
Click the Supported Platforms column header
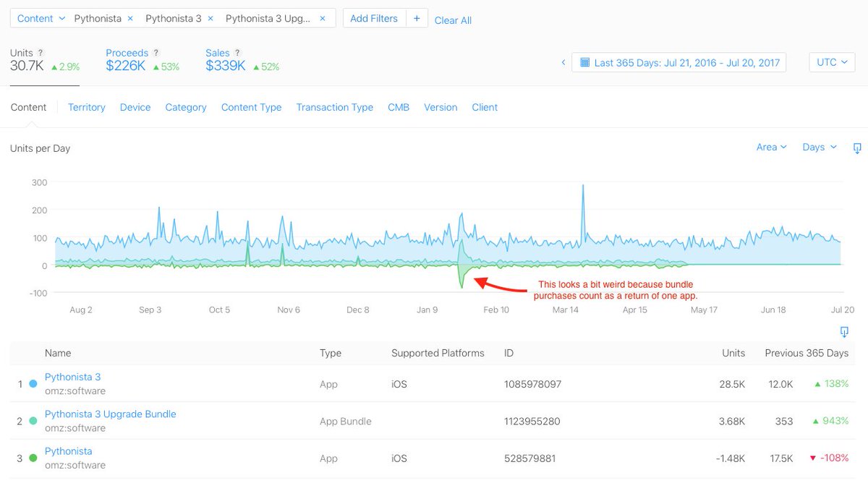click(438, 353)
